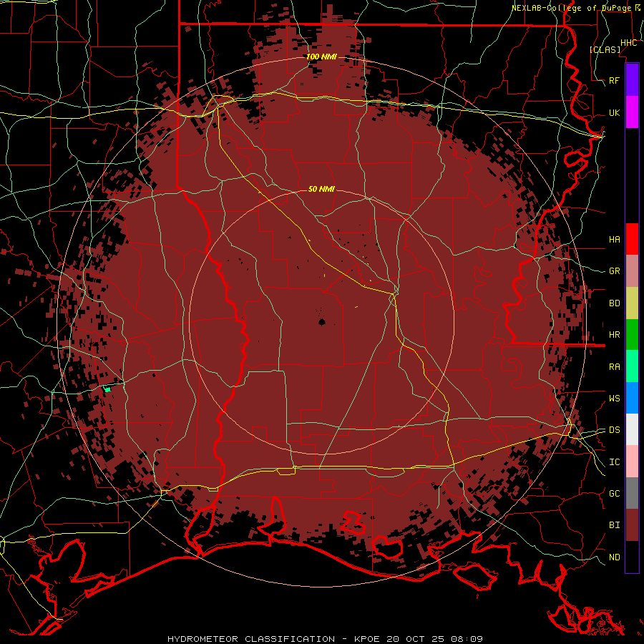Viewport: 644px width, 644px height.
Task: Click the BD legend label
Action: 615,303
